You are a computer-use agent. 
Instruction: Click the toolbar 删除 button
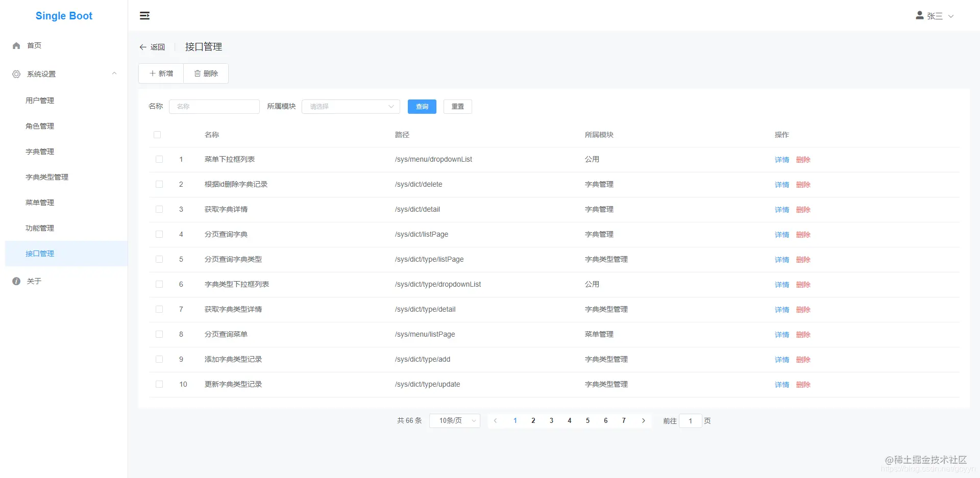tap(206, 73)
